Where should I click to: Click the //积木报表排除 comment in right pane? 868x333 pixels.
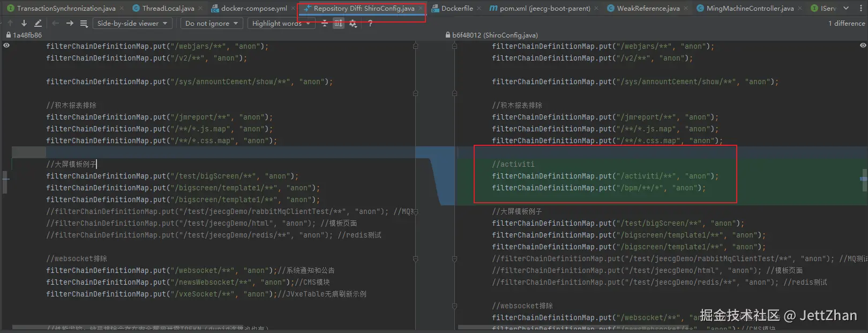[x=517, y=105]
